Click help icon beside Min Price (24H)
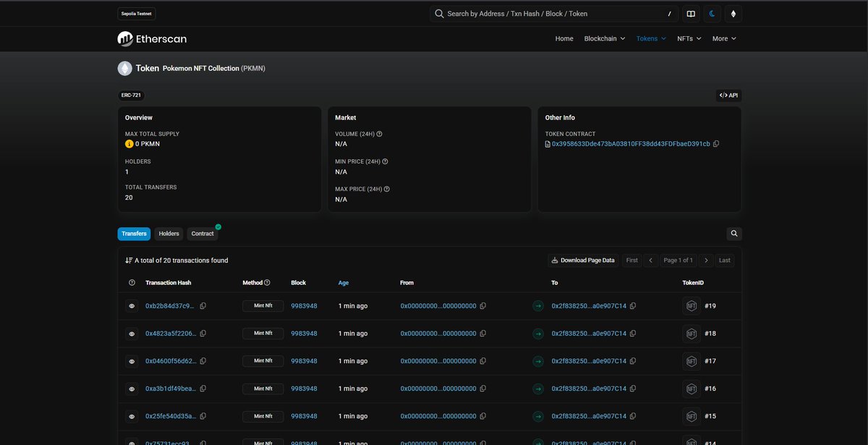This screenshot has height=445, width=868. [x=385, y=162]
